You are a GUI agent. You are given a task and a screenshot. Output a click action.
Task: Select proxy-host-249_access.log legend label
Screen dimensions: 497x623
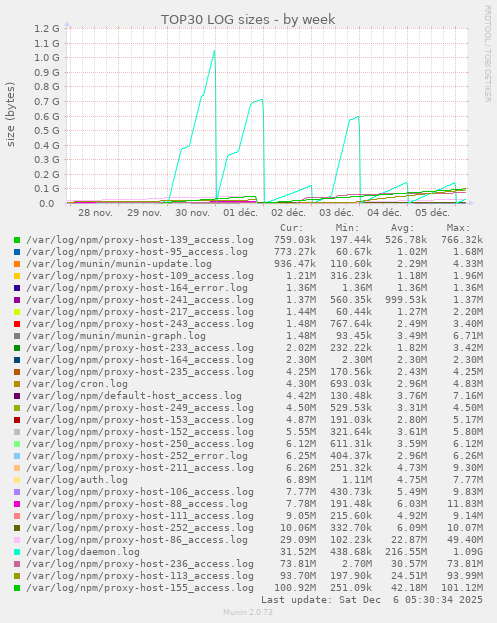(x=140, y=408)
